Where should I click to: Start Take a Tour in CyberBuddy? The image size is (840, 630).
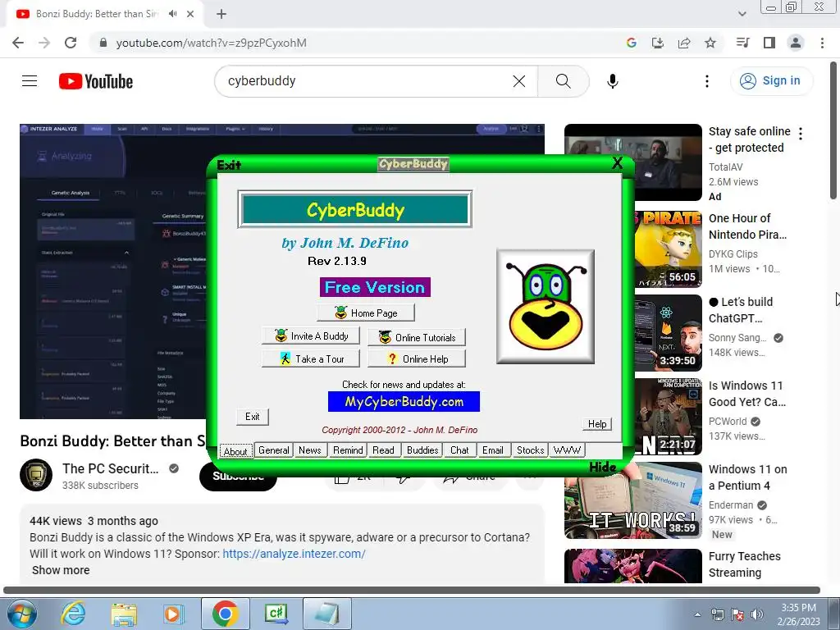[311, 359]
